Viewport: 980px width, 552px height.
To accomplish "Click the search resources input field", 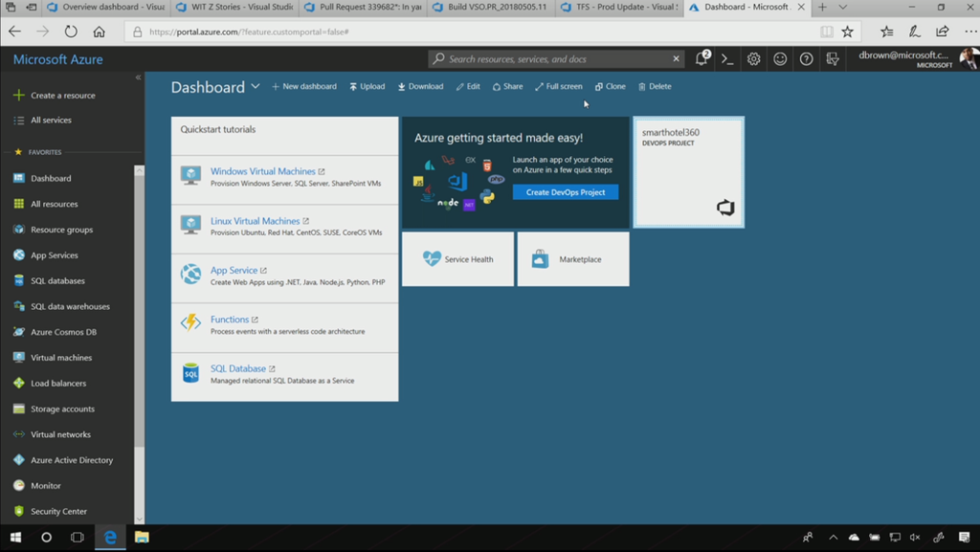I will tap(555, 59).
